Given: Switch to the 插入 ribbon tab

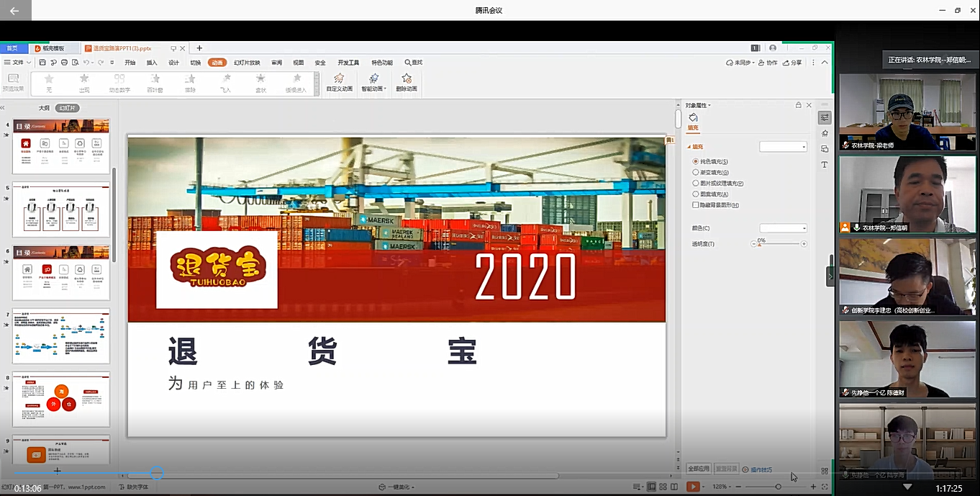Looking at the screenshot, I should 152,63.
